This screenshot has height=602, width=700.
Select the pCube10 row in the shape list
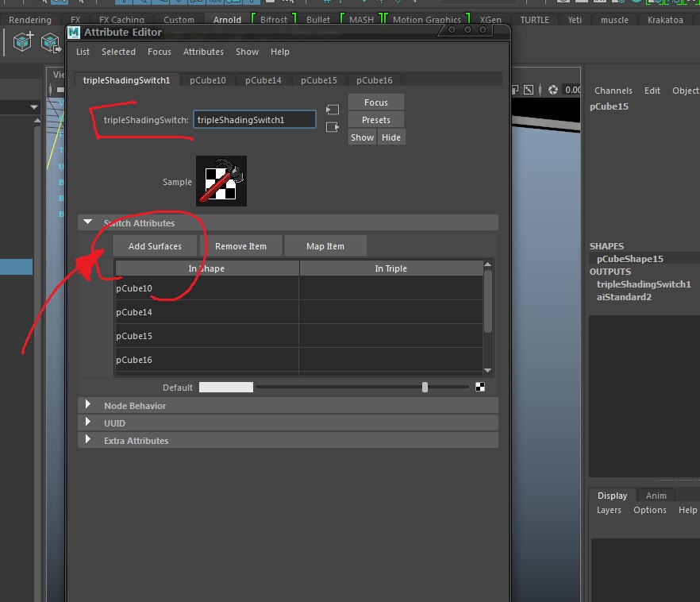point(298,288)
